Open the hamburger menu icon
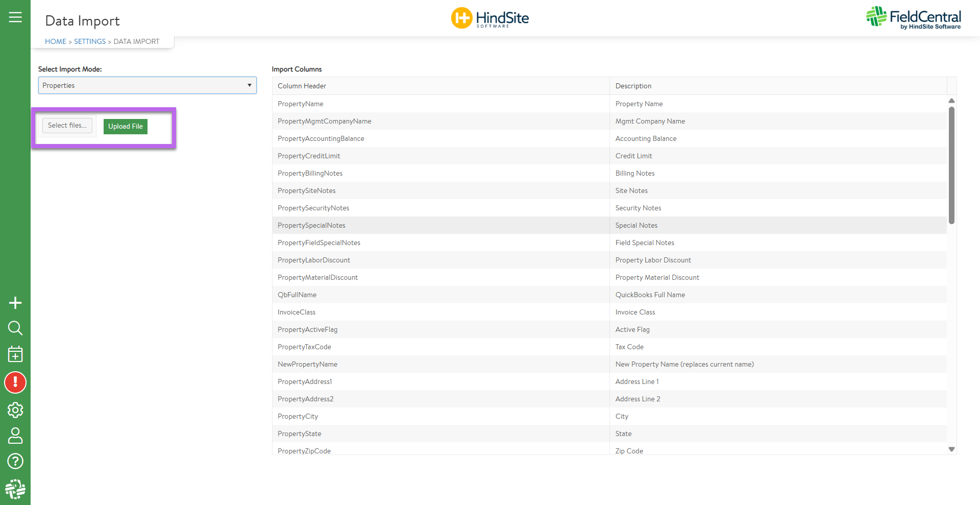 [15, 17]
